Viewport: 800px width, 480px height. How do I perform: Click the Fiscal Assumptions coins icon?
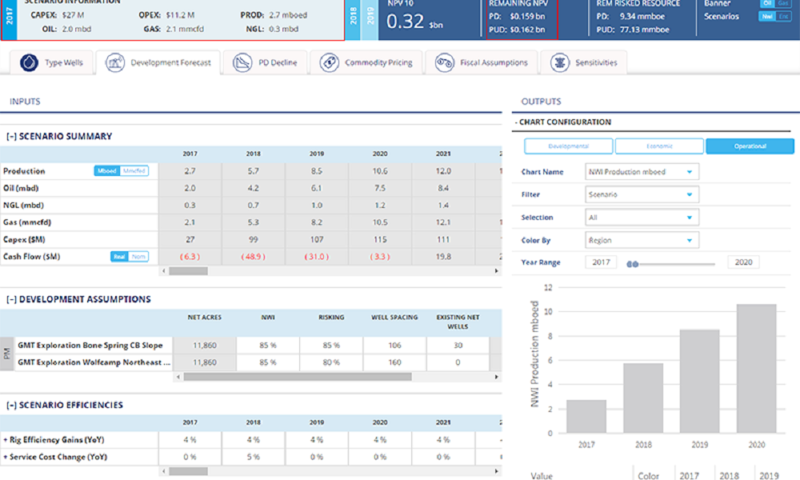point(444,63)
